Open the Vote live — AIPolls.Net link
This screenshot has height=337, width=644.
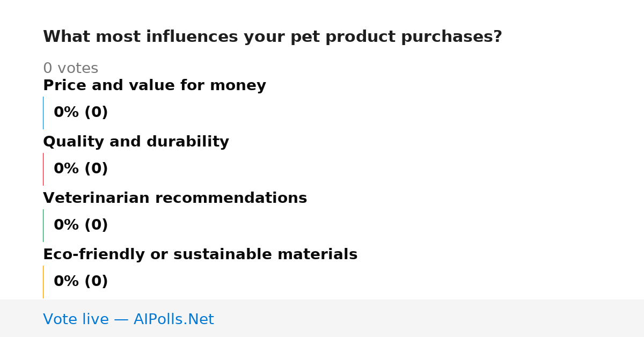[128, 319]
